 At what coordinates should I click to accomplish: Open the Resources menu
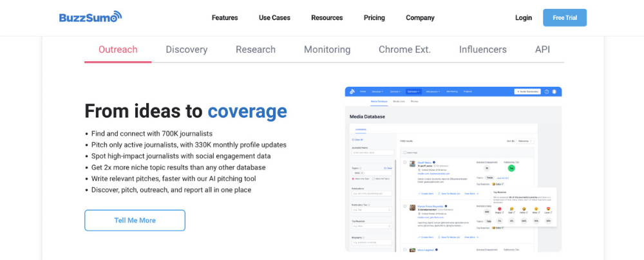pyautogui.click(x=327, y=17)
